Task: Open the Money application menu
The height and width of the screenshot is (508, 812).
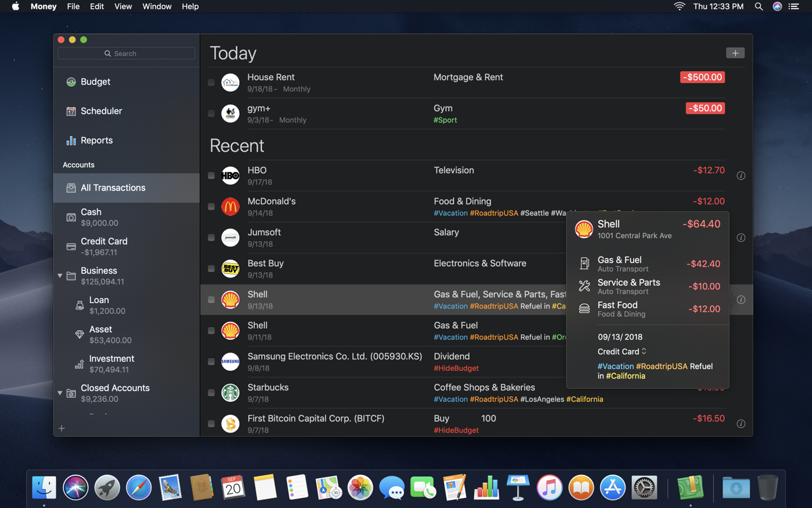Action: tap(44, 6)
